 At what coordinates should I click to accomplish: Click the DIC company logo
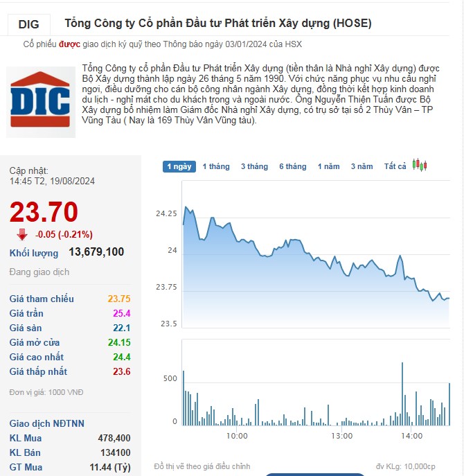(40, 101)
